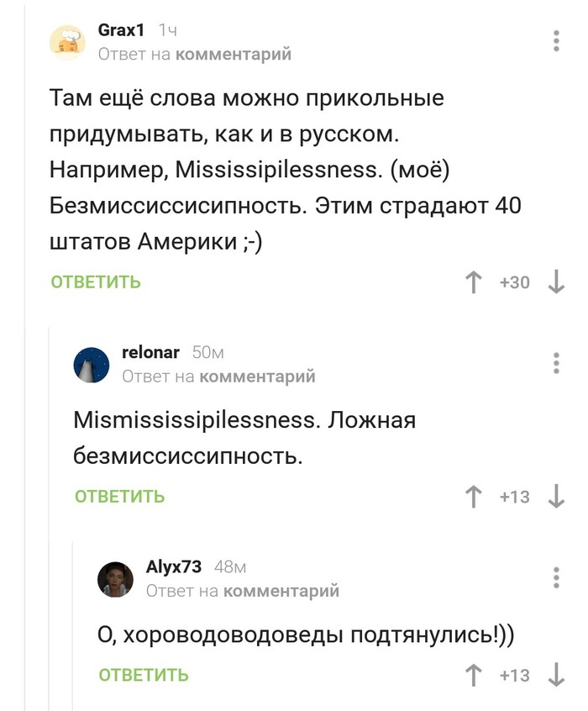The image size is (588, 711).
Task: Upvote relonar's comment
Action: 475,497
